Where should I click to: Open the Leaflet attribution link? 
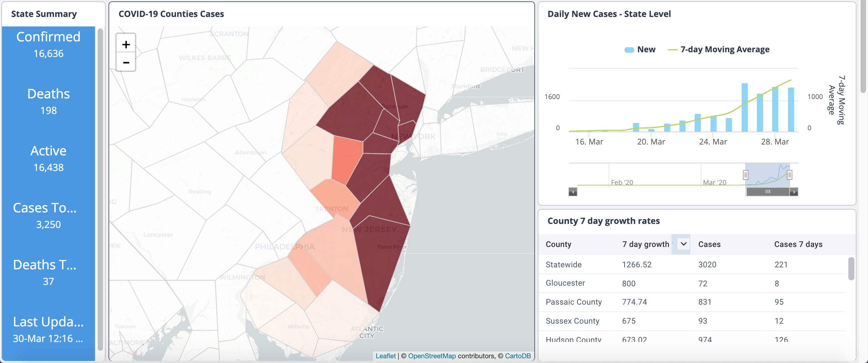tap(386, 356)
